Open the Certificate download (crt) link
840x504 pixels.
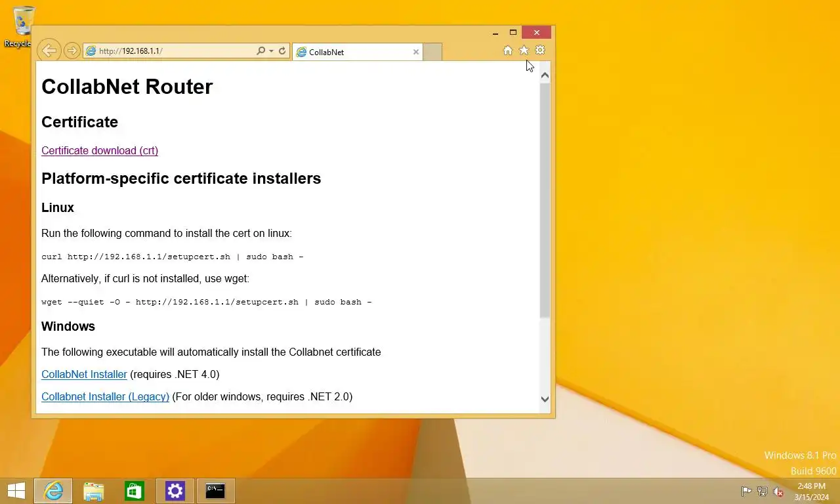point(100,150)
